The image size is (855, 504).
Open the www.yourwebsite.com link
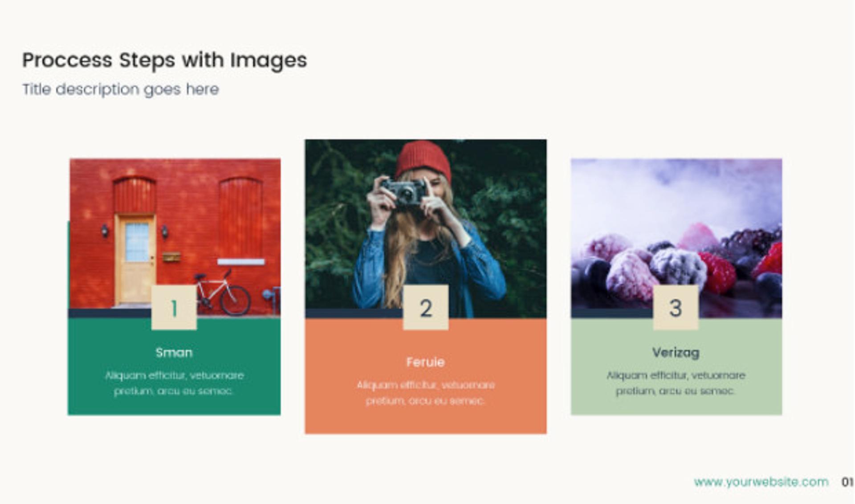pos(761,482)
